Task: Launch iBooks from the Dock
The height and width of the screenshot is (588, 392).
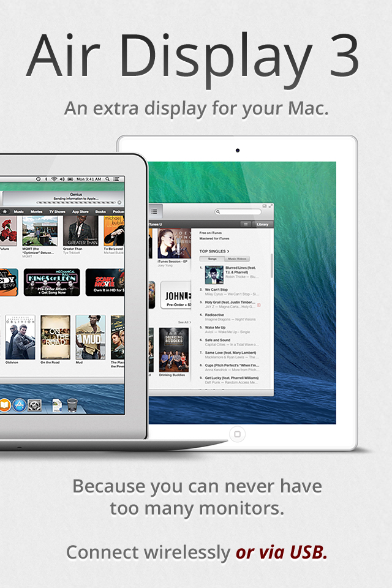Action: pos(5,405)
